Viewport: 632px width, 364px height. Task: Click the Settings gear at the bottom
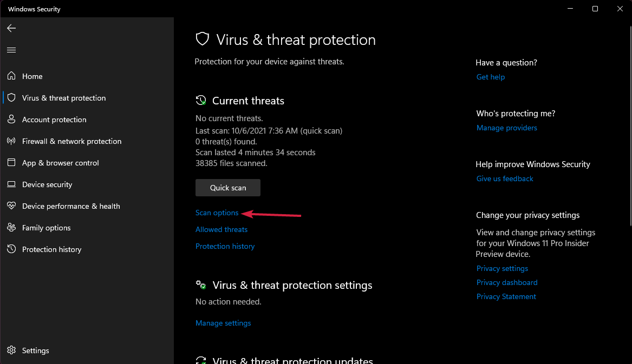11,350
